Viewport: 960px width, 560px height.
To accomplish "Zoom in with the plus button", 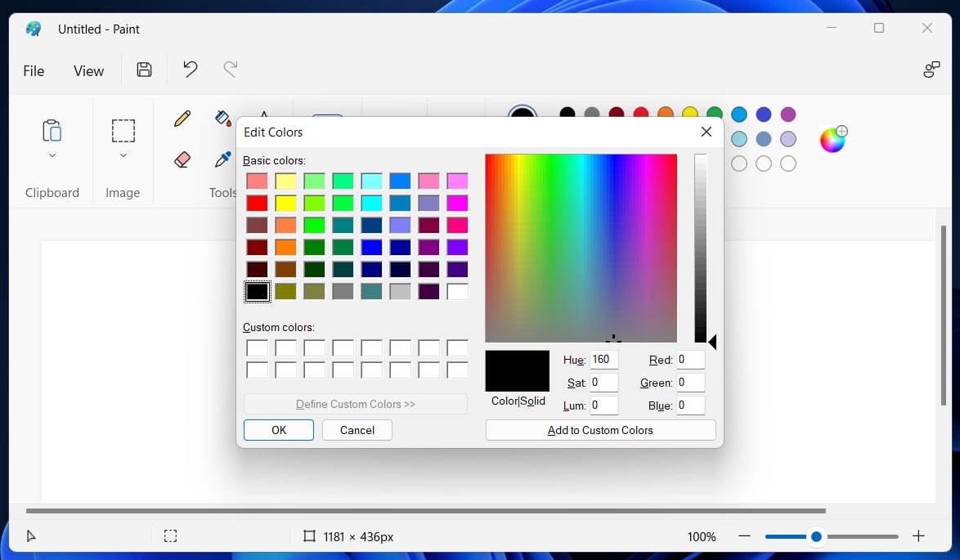I will (918, 536).
